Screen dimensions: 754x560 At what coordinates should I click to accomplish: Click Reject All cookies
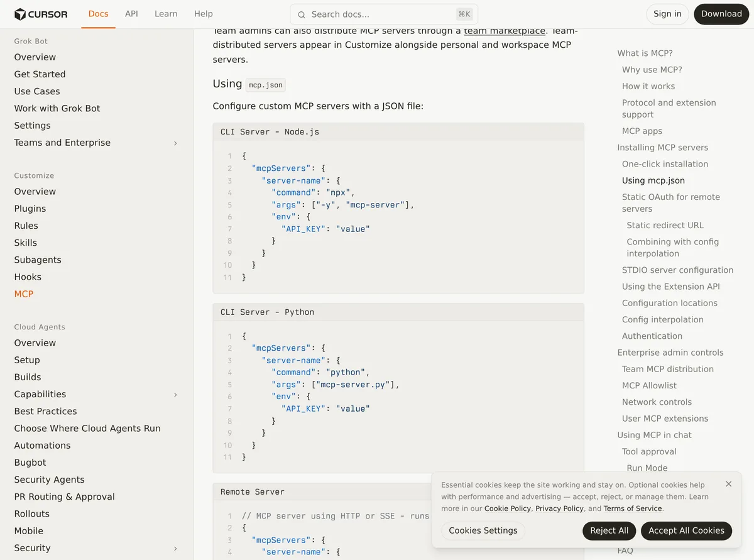pos(609,530)
